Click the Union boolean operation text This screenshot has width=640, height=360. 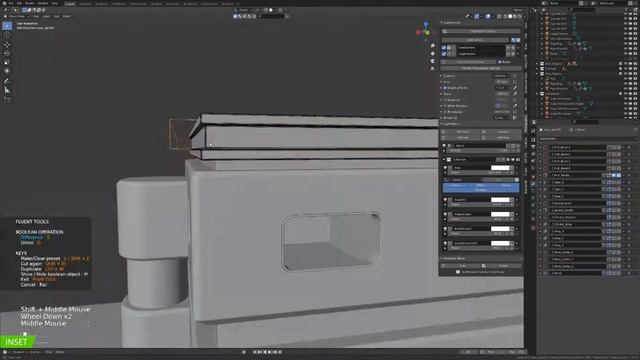27,242
